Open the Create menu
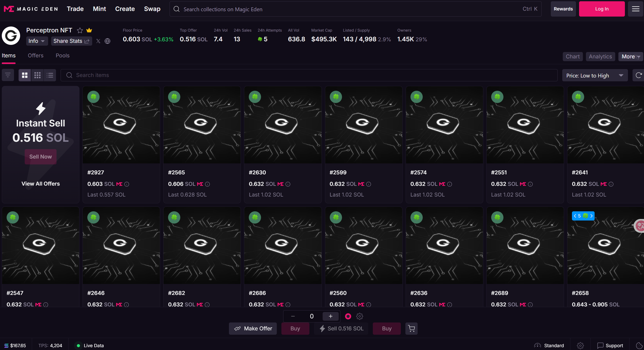 point(125,9)
